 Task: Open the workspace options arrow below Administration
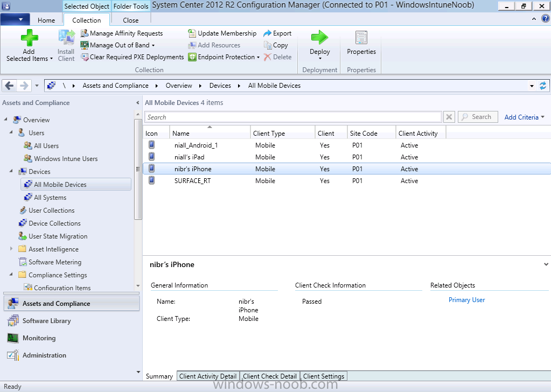(138, 372)
